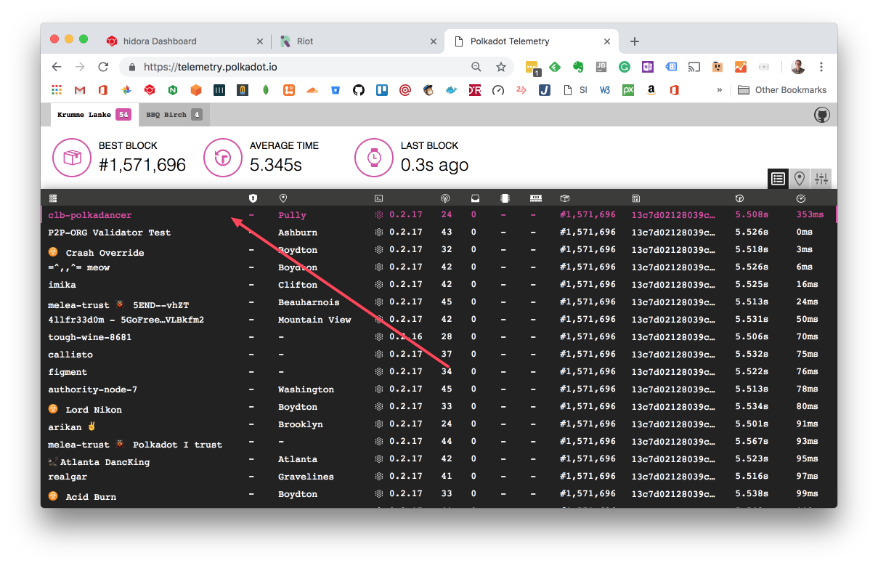878x566 pixels.
Task: Click the Last Block watch icon
Action: click(x=374, y=157)
